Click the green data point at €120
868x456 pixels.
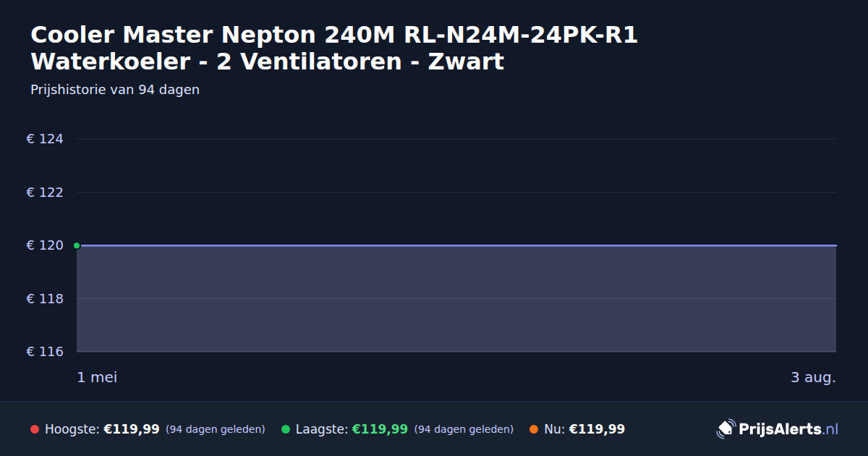tap(77, 245)
